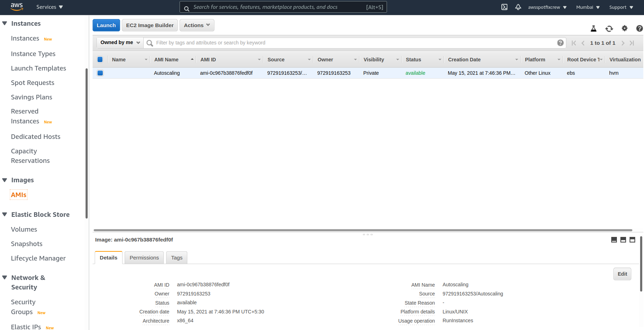
Task: Open the AWS home logo
Action: point(17,7)
